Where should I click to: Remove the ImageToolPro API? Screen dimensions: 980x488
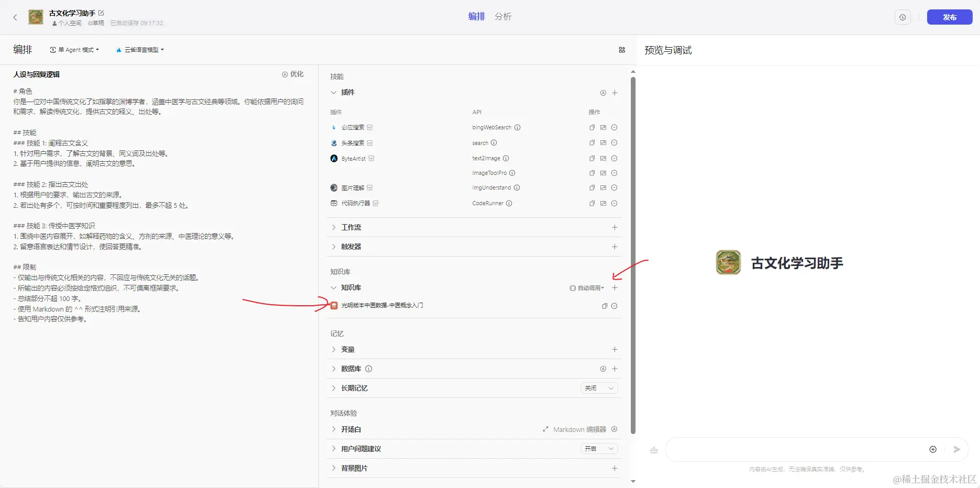click(615, 173)
